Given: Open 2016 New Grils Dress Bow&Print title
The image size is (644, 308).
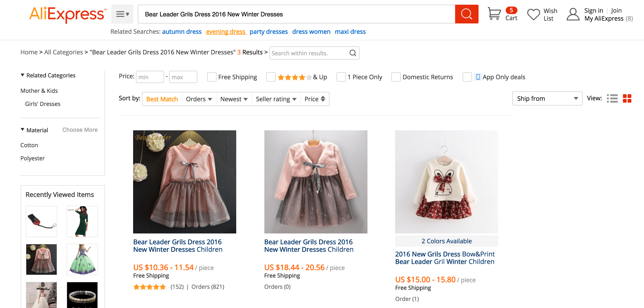Looking at the screenshot, I should tap(445, 258).
